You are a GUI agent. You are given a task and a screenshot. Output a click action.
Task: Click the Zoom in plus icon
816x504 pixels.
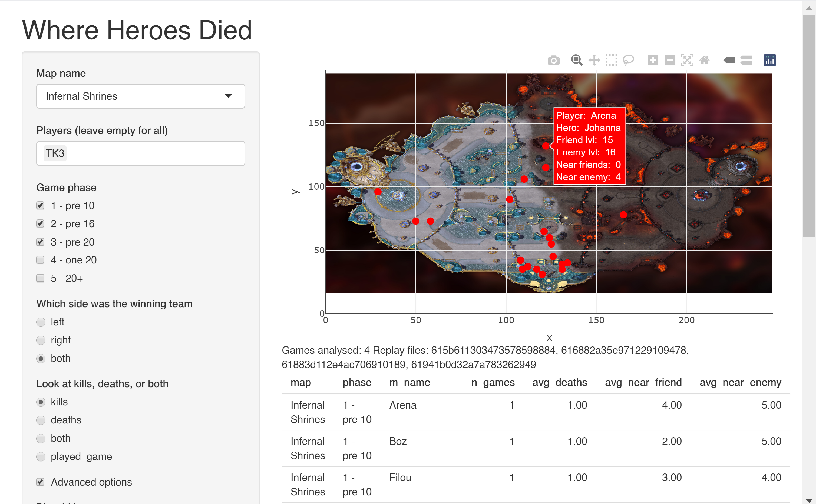(653, 60)
